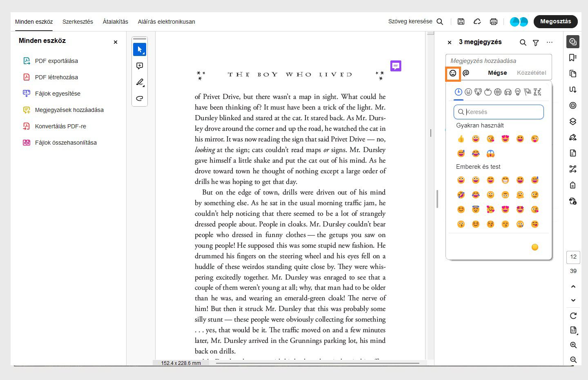Image resolution: width=588 pixels, height=380 pixels.
Task: Open the signature pen panel icon
Action: click(x=573, y=137)
